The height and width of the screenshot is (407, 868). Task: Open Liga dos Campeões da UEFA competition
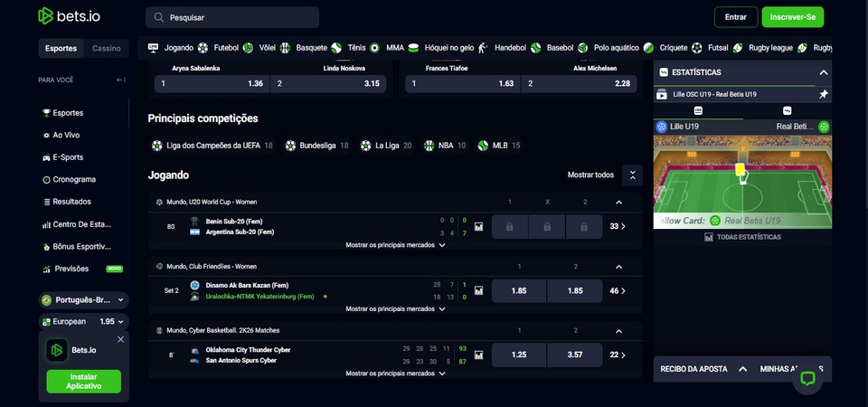pos(212,146)
